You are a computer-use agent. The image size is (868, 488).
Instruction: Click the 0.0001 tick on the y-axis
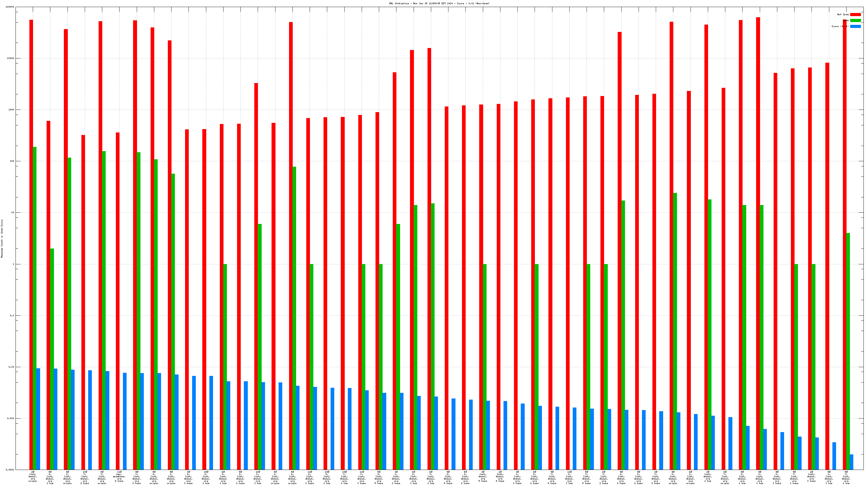[x=10, y=470]
